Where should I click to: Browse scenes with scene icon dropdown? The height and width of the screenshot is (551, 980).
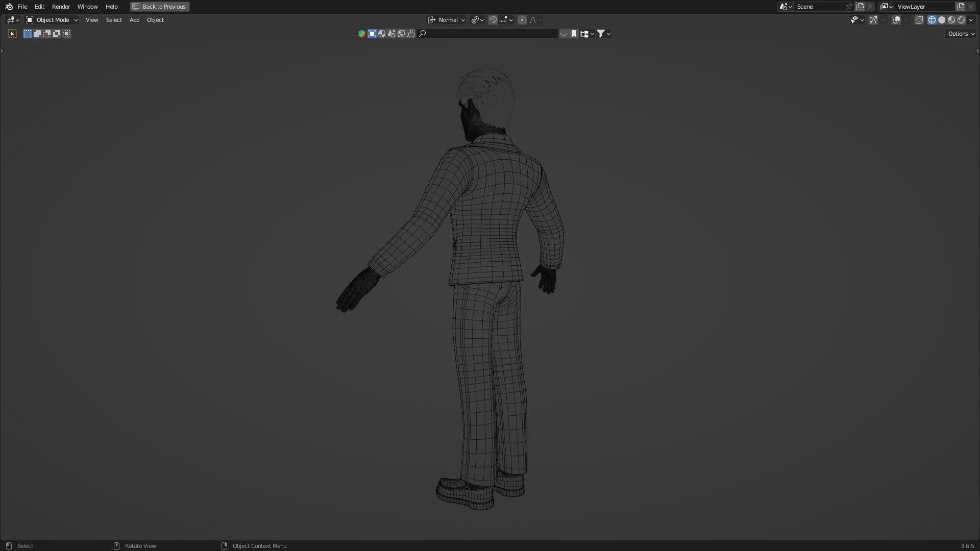(786, 7)
